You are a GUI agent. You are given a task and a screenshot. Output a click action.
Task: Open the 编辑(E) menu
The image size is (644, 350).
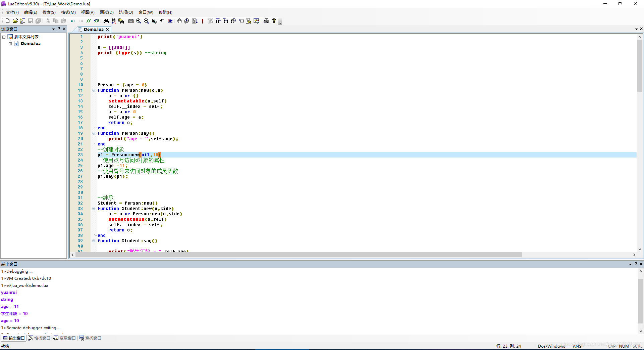pyautogui.click(x=31, y=12)
